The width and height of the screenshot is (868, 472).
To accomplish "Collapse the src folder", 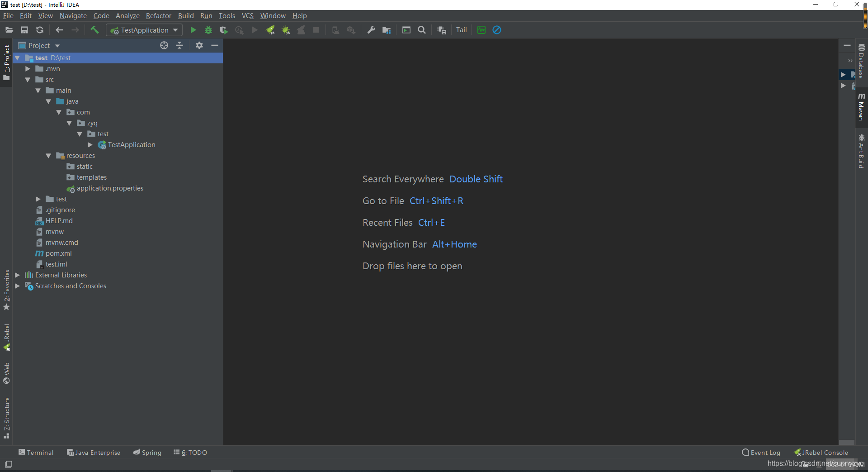I will pyautogui.click(x=28, y=80).
